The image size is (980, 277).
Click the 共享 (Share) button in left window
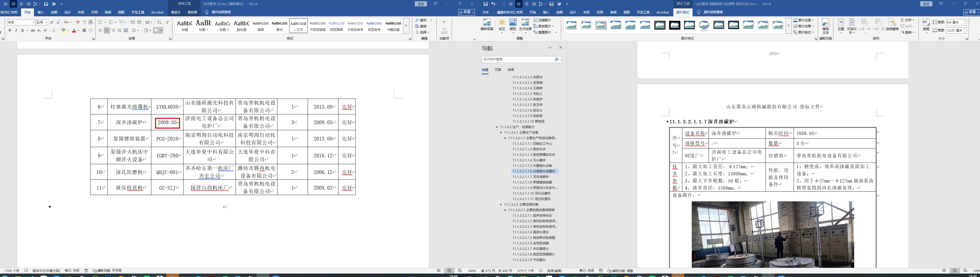[466, 12]
